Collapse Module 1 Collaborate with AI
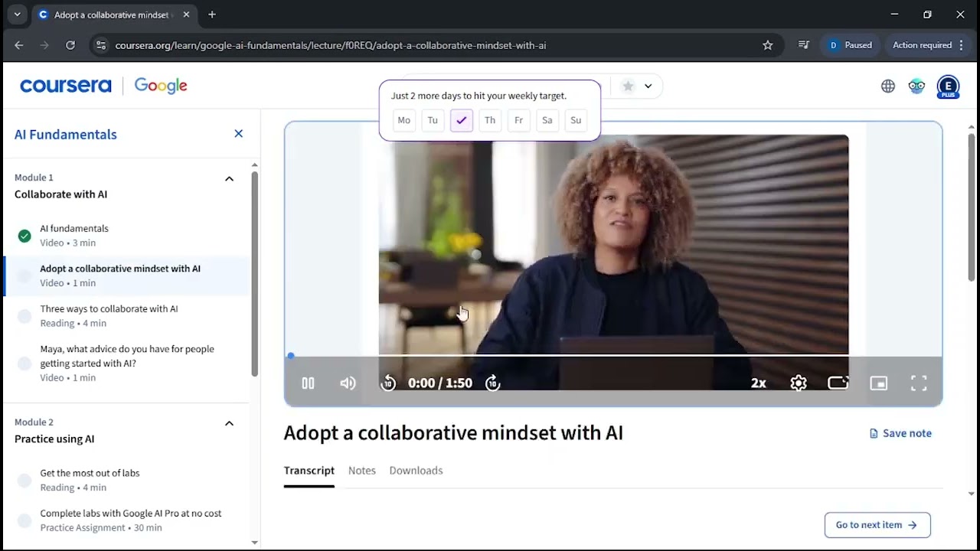 coord(229,178)
